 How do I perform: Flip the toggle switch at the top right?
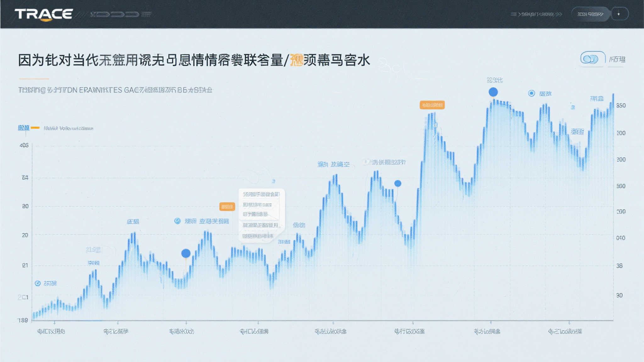[x=592, y=58]
